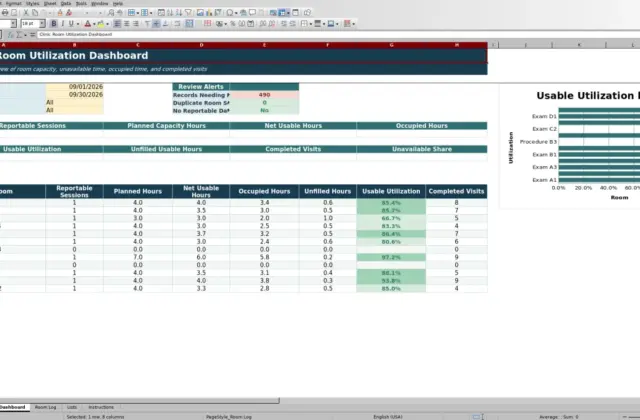Toggle align left
The width and height of the screenshot is (640, 420).
click(117, 24)
